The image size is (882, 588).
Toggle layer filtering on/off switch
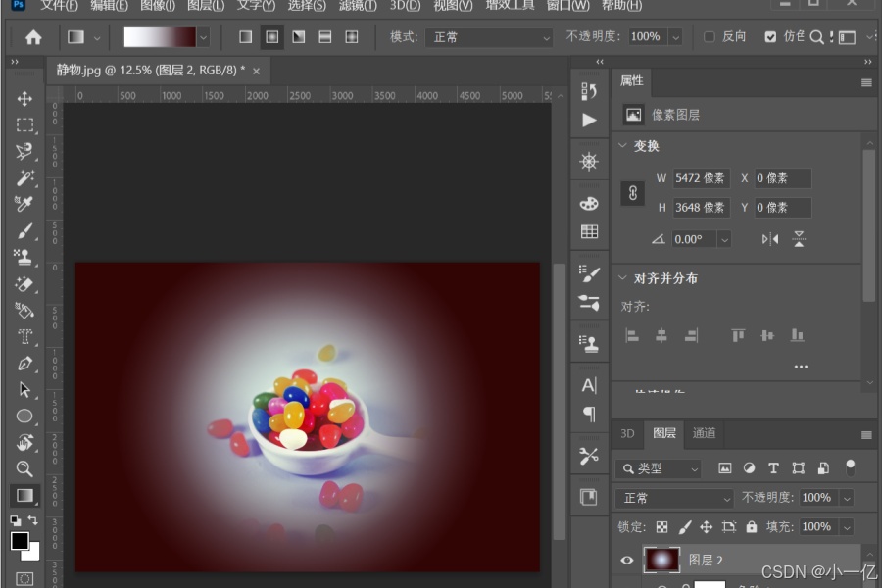(850, 467)
